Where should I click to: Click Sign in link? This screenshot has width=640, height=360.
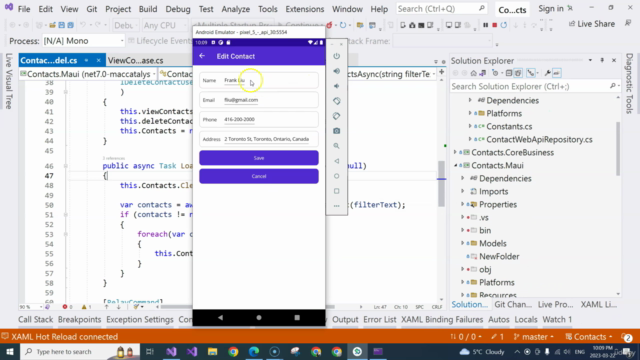551,9
